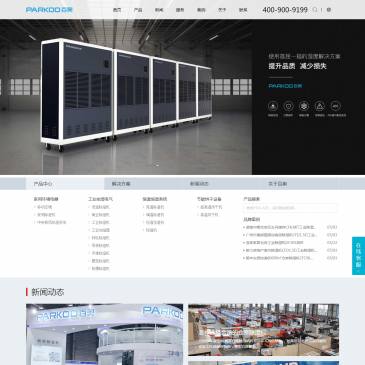Click the PARKOO logo in the header

49,10
